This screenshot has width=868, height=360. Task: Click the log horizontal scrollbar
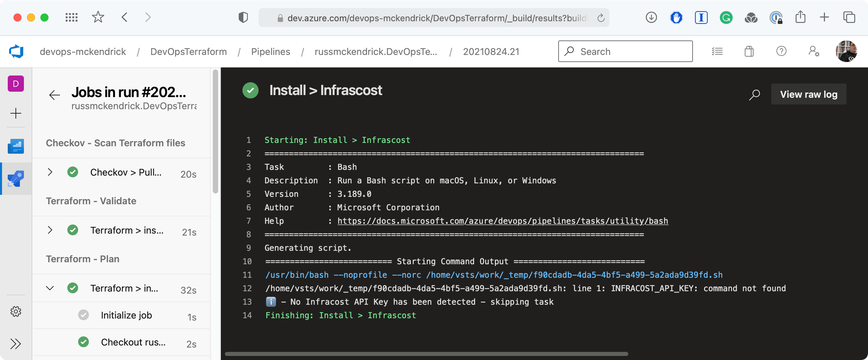426,354
